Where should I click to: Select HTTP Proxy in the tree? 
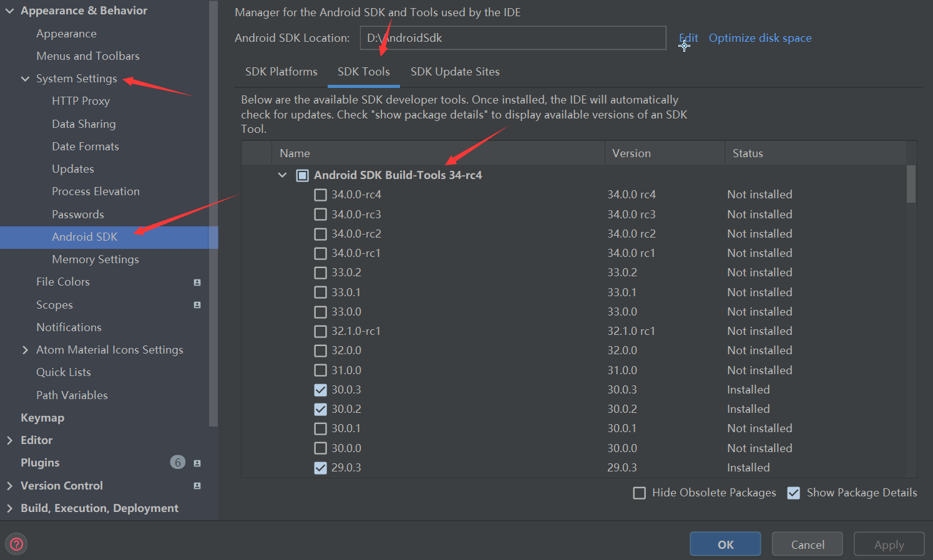[81, 101]
